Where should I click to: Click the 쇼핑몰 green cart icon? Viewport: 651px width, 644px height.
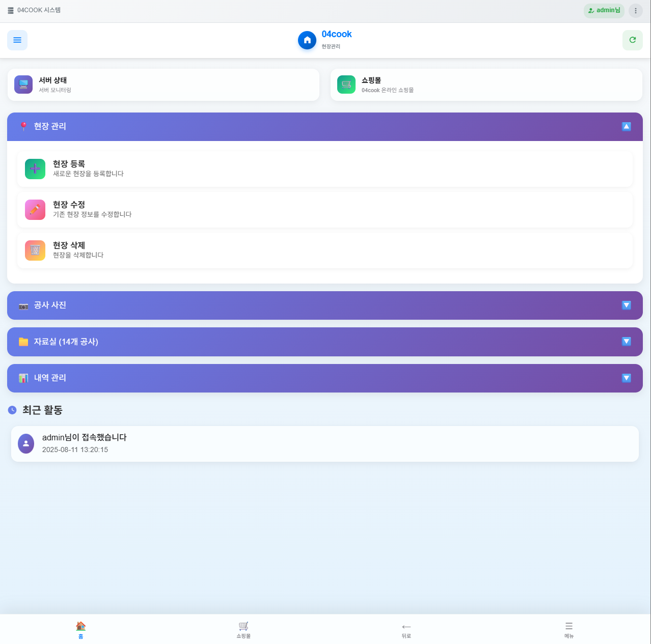click(x=346, y=85)
